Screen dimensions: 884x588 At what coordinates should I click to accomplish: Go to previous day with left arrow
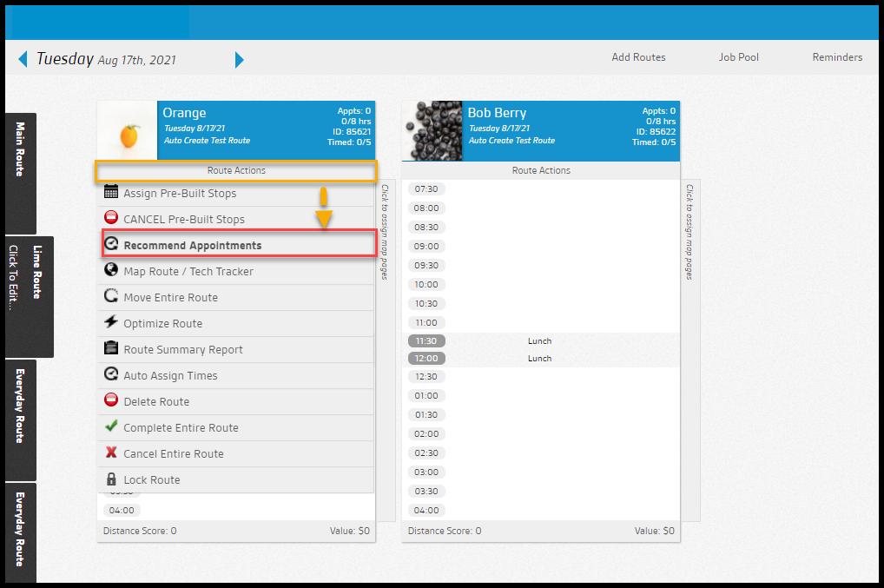tap(23, 59)
